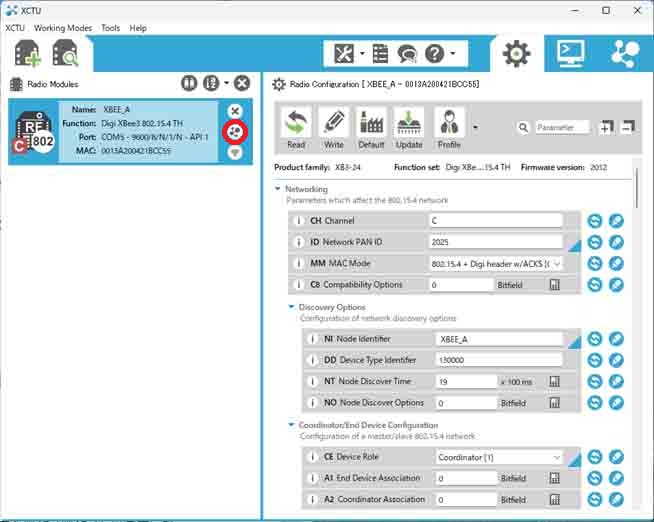The width and height of the screenshot is (654, 522).
Task: Add a radio module
Action: (28, 53)
